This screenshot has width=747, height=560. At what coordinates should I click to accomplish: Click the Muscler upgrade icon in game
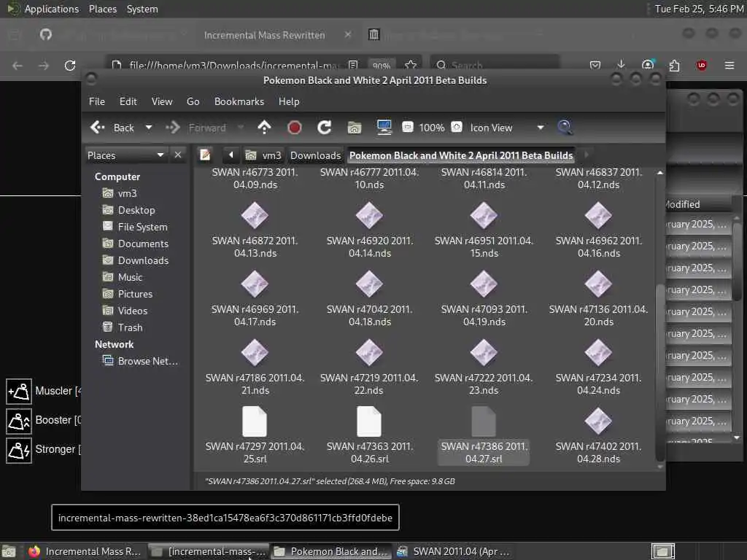coord(19,392)
